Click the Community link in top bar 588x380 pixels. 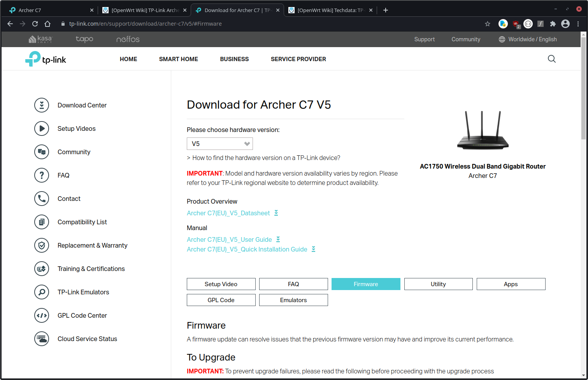(x=466, y=39)
